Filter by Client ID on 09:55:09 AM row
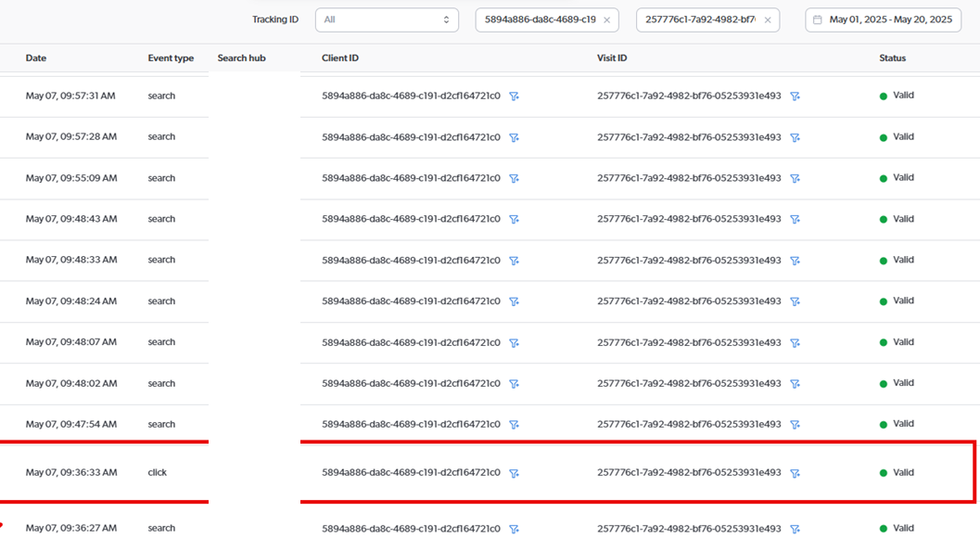Screen dimensions: 980x550 514,179
